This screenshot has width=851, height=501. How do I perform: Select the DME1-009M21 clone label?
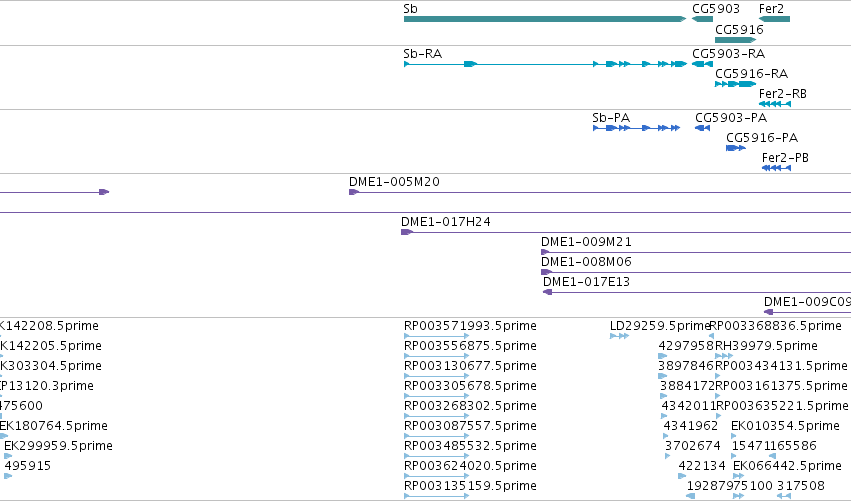pos(586,242)
